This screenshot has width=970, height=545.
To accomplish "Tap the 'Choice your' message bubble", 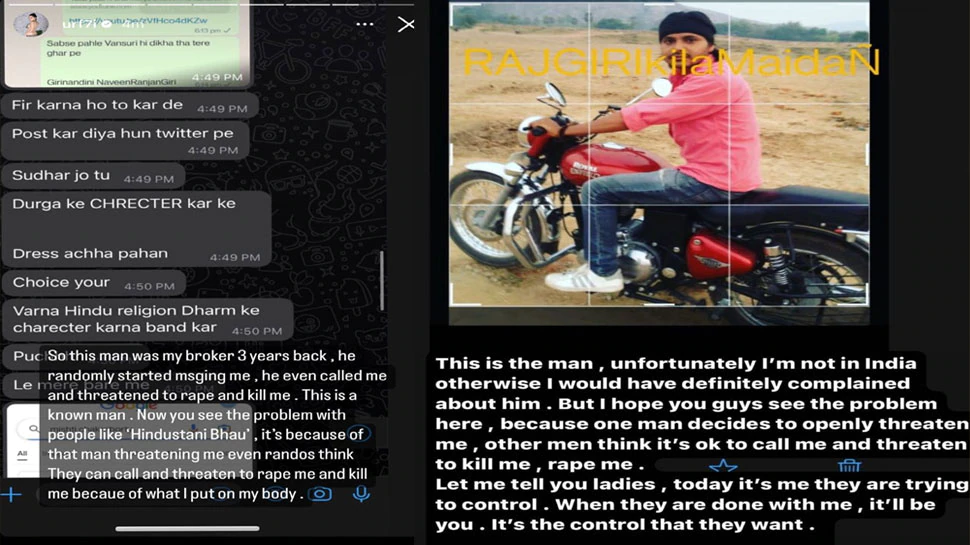I will click(94, 283).
